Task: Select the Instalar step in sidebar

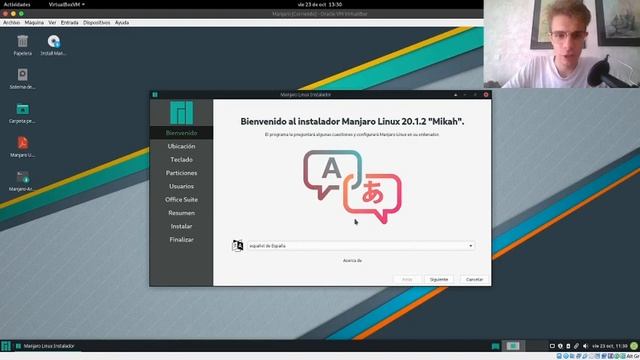Action: [x=182, y=226]
